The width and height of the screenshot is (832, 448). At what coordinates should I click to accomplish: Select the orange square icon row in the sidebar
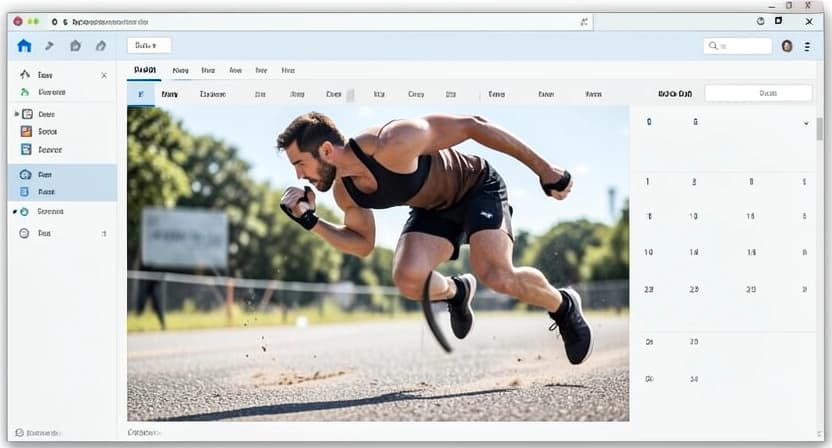63,131
